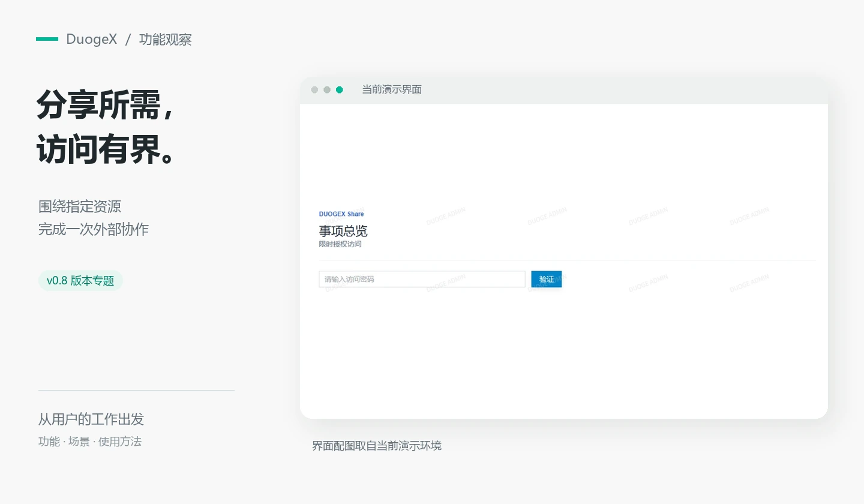864x504 pixels.
Task: Click the 从用户的工作出发 text
Action: pos(91,419)
